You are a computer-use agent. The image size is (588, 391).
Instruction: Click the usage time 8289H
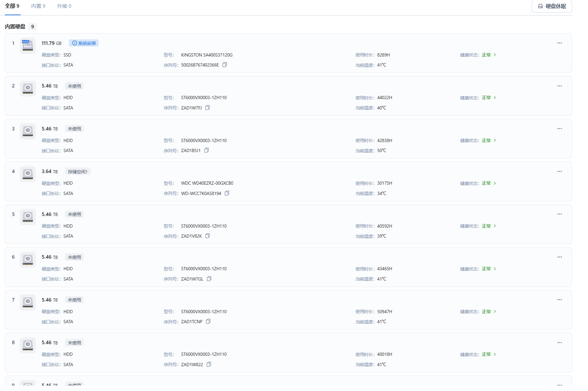coord(383,55)
